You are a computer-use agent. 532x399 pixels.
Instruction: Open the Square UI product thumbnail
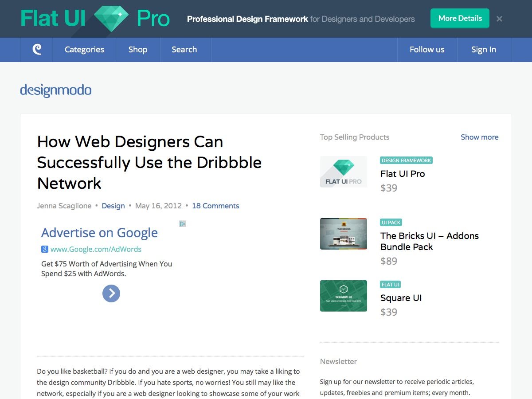[344, 296]
